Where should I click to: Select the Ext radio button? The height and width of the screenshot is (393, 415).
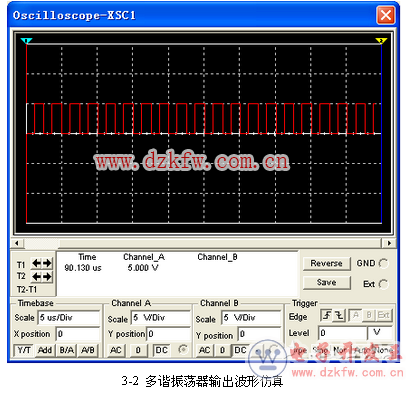pyautogui.click(x=384, y=284)
